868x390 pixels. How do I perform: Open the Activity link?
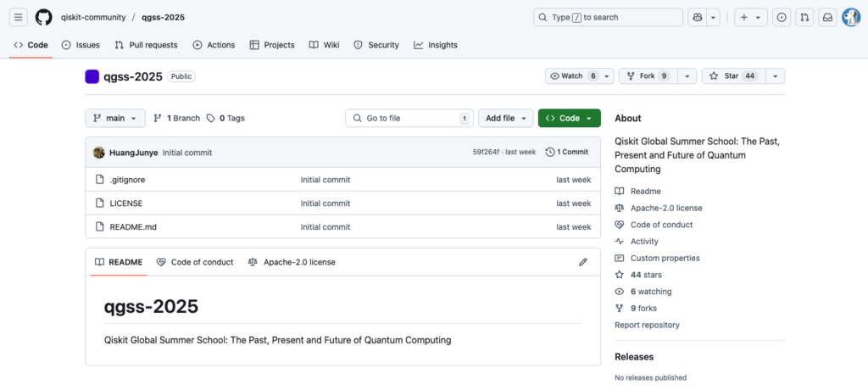point(637,241)
